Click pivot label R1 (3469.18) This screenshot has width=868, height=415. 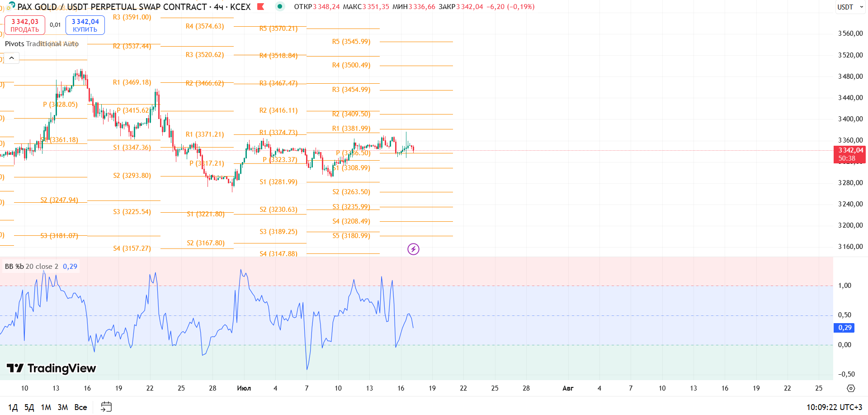click(132, 82)
